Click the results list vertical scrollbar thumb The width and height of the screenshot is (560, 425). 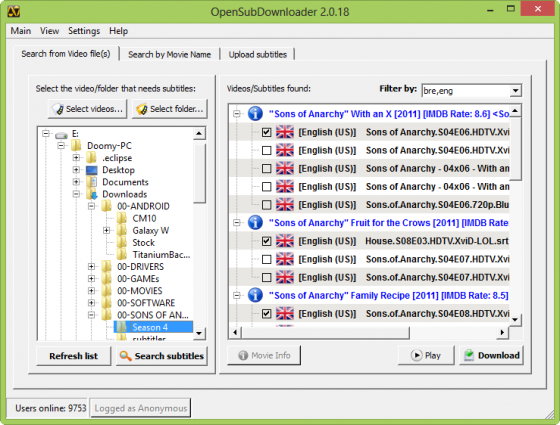[x=515, y=148]
